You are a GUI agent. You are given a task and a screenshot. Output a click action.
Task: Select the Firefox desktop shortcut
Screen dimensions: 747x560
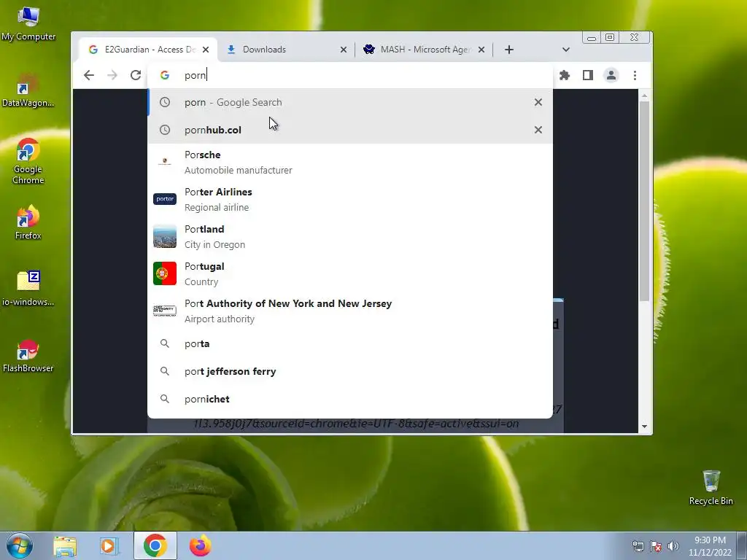[28, 223]
